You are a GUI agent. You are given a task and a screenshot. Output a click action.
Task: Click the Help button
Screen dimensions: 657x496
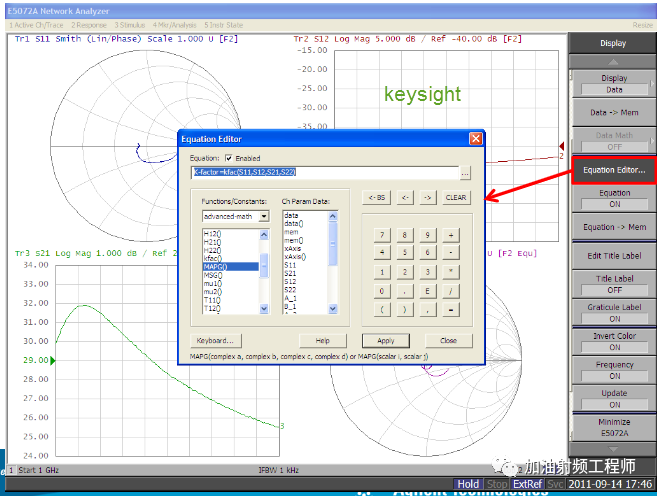(x=323, y=341)
